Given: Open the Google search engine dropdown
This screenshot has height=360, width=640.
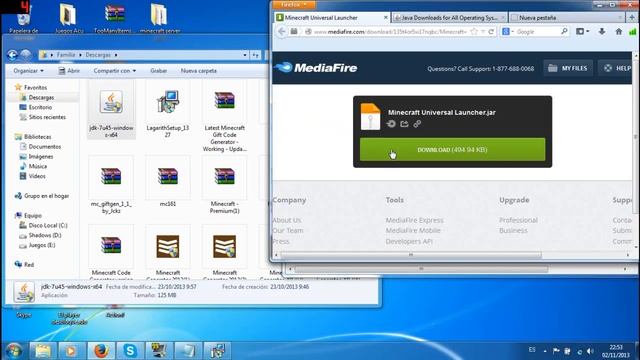Looking at the screenshot, I should coord(507,31).
